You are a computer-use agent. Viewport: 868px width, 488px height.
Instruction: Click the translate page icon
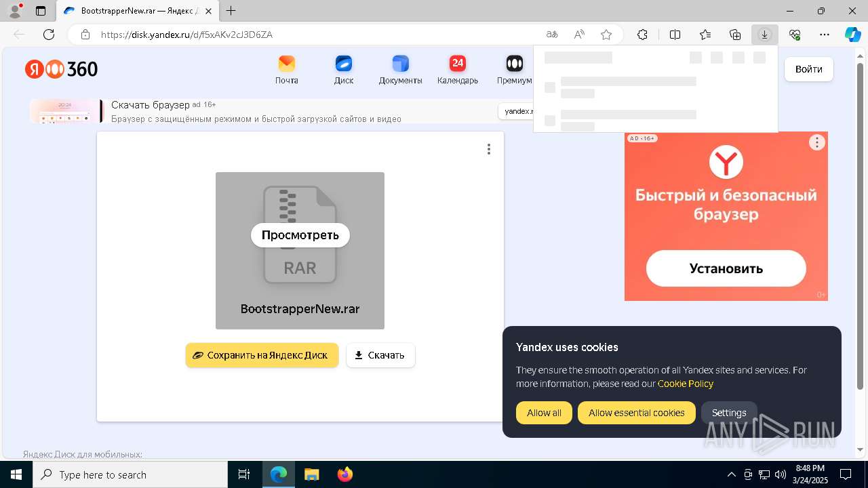(x=552, y=35)
